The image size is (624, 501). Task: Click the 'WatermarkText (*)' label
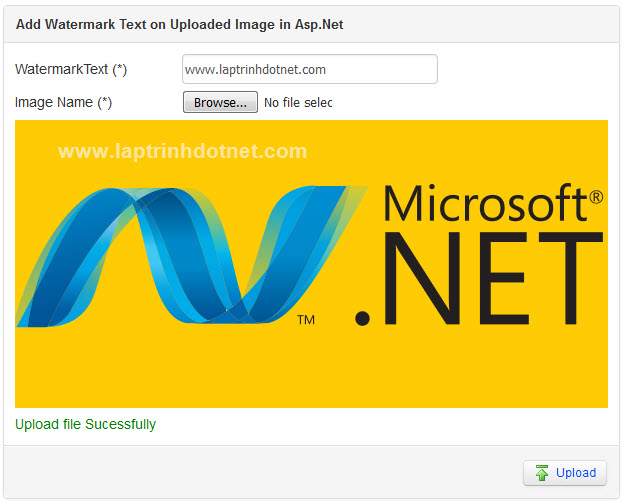71,69
